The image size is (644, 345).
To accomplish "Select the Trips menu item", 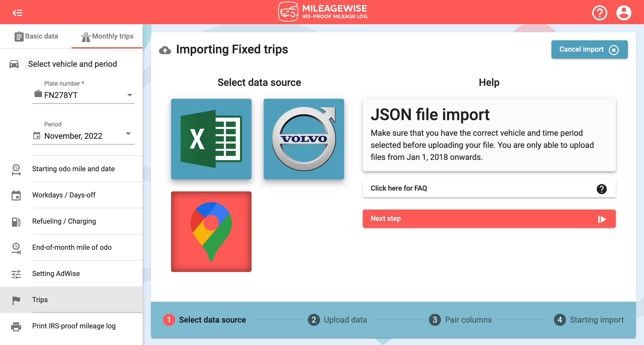I will point(39,299).
